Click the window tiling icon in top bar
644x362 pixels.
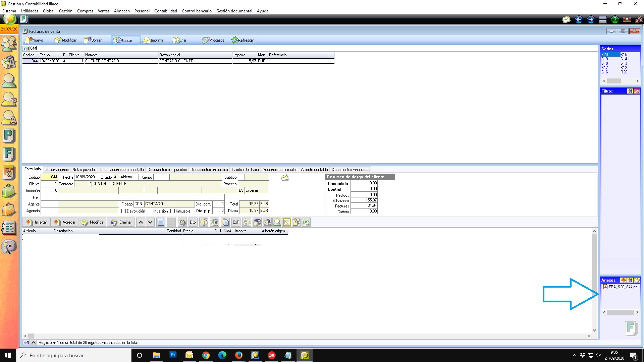coord(603,19)
